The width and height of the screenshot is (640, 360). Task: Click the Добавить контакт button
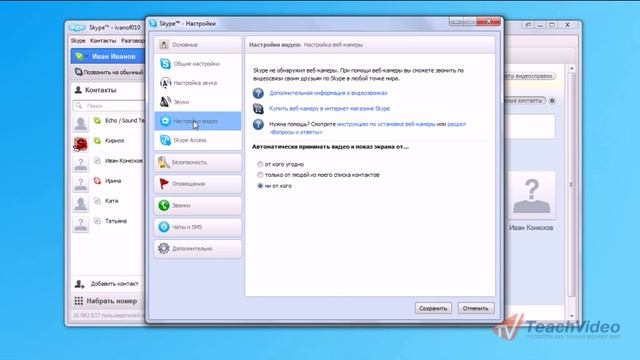pyautogui.click(x=107, y=284)
